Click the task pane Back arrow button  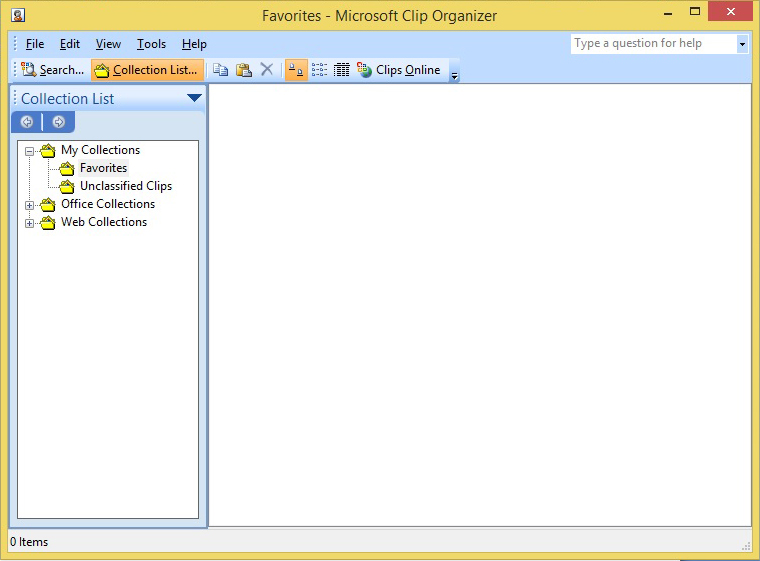(27, 122)
